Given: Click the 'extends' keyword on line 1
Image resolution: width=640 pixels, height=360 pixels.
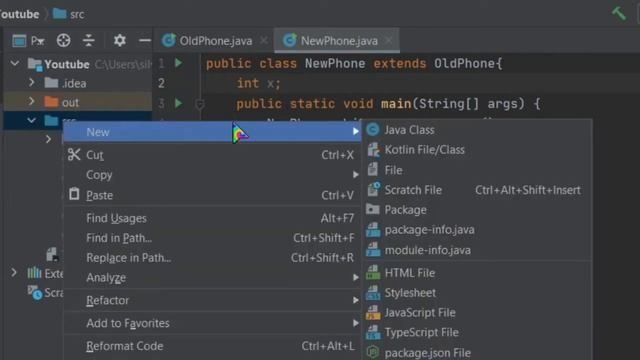Looking at the screenshot, I should (x=400, y=64).
